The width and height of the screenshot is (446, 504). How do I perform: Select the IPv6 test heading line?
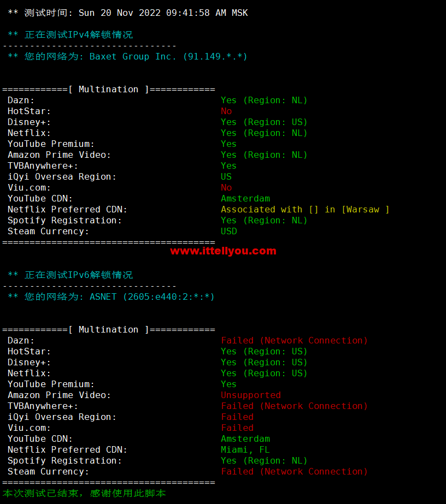pos(71,275)
